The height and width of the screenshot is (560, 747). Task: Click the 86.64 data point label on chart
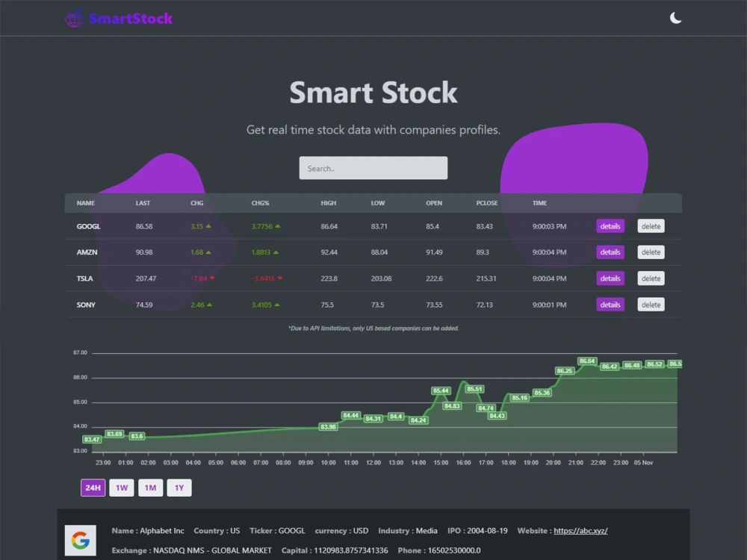(587, 361)
